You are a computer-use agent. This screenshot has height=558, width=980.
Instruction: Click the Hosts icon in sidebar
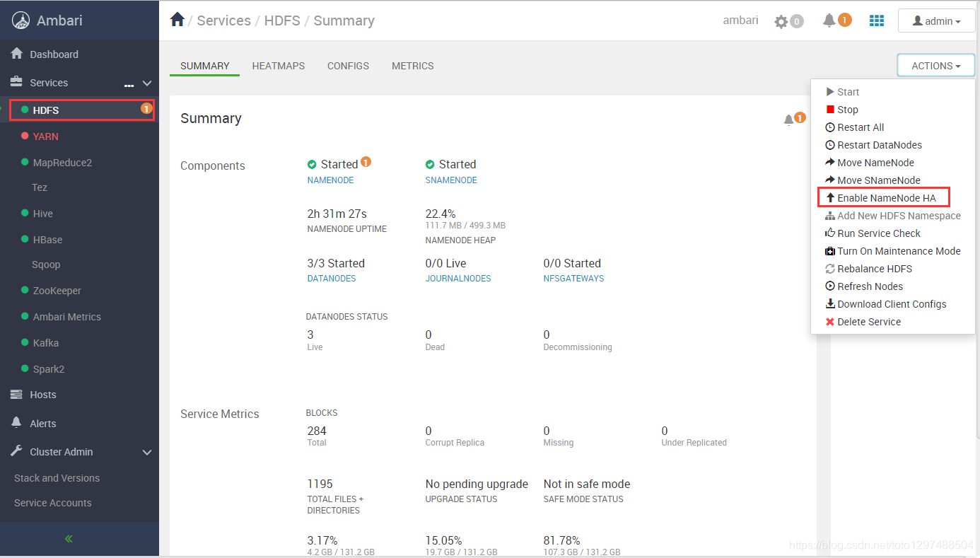16,395
